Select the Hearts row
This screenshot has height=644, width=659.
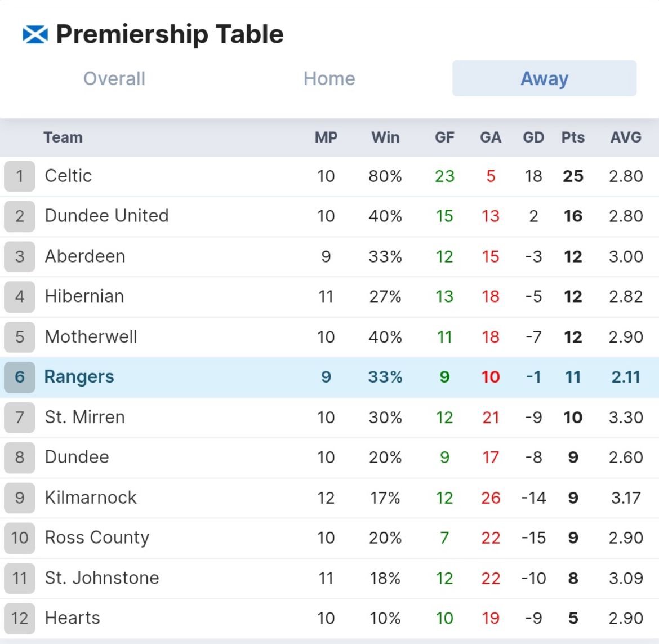coord(329,618)
